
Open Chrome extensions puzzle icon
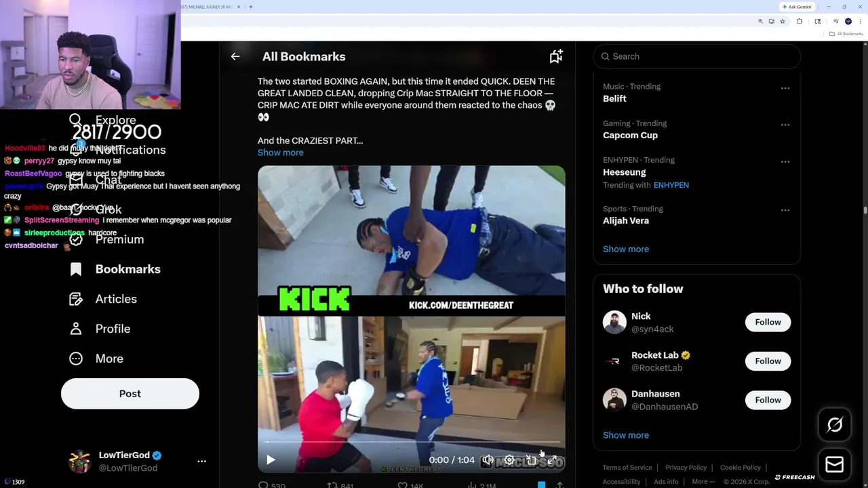click(x=800, y=22)
